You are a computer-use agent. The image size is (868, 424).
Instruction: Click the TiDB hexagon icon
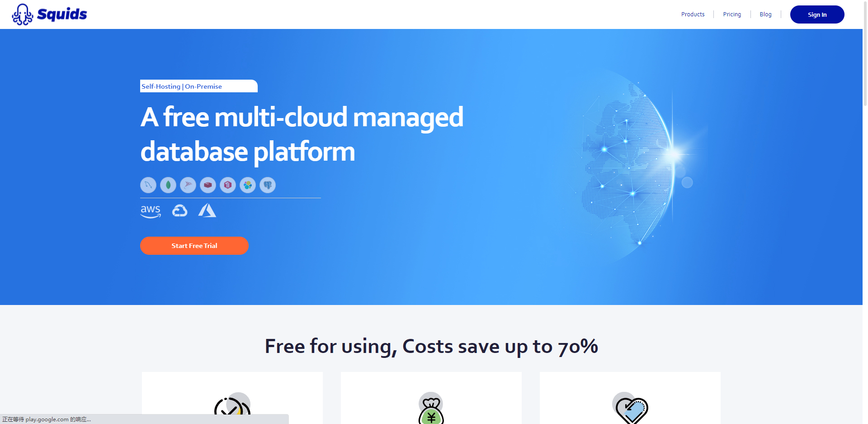[228, 185]
